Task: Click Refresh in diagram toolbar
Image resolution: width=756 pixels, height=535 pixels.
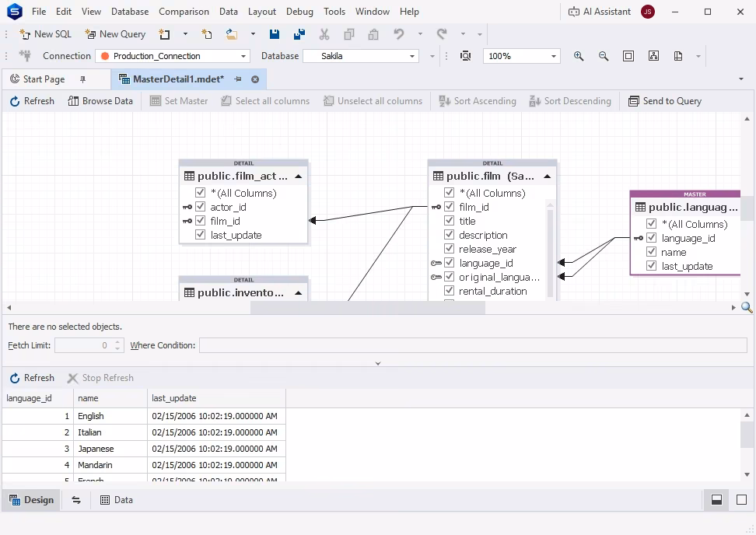Action: click(32, 101)
